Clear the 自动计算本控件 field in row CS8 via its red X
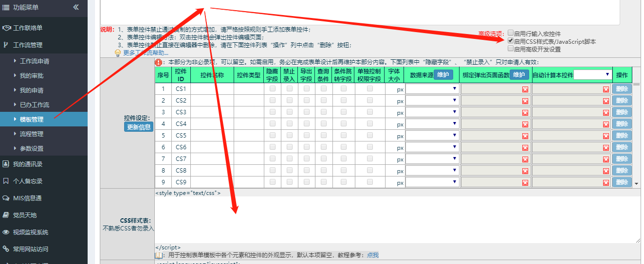Viewport: 644px width, 264px height. coord(606,171)
